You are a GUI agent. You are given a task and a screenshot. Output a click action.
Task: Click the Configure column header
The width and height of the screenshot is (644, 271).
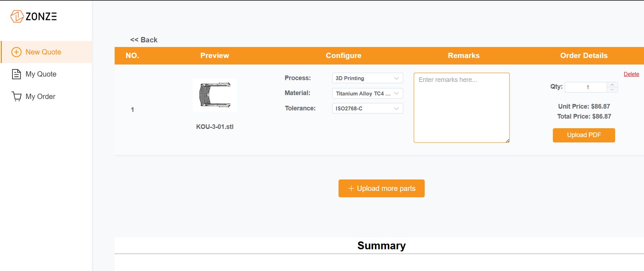point(344,56)
